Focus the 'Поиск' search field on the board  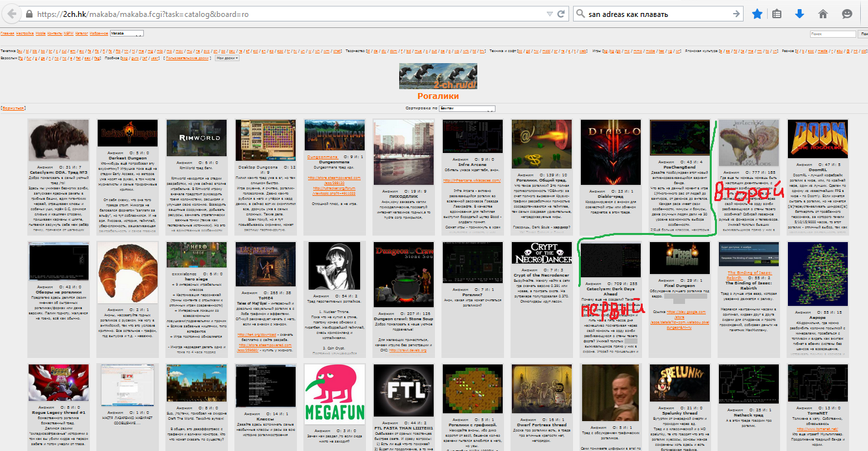(833, 34)
